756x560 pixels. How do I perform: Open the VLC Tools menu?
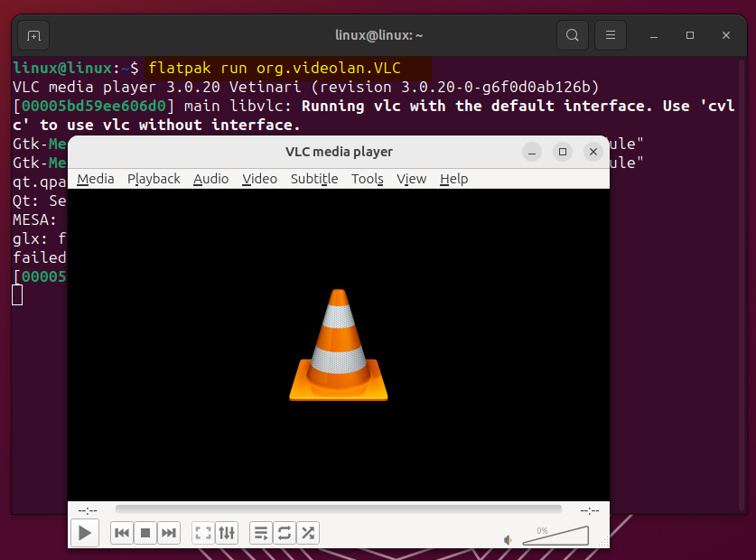pyautogui.click(x=368, y=179)
